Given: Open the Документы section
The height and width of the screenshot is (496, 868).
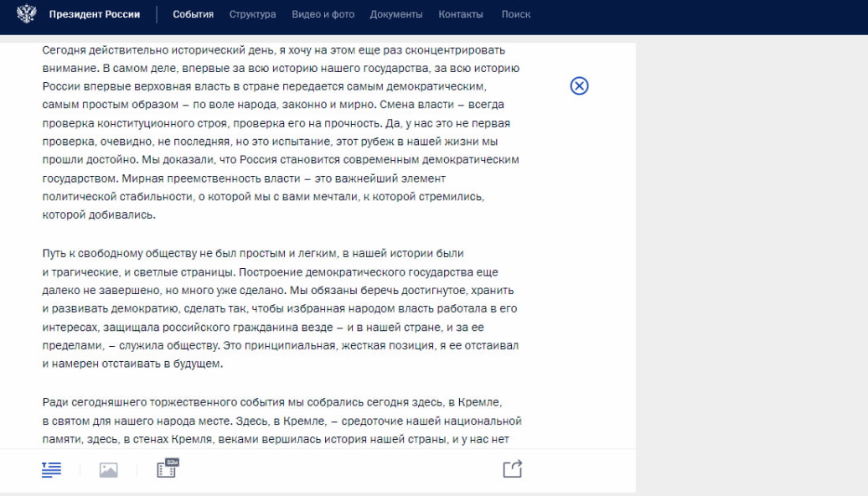Looking at the screenshot, I should click(x=395, y=14).
